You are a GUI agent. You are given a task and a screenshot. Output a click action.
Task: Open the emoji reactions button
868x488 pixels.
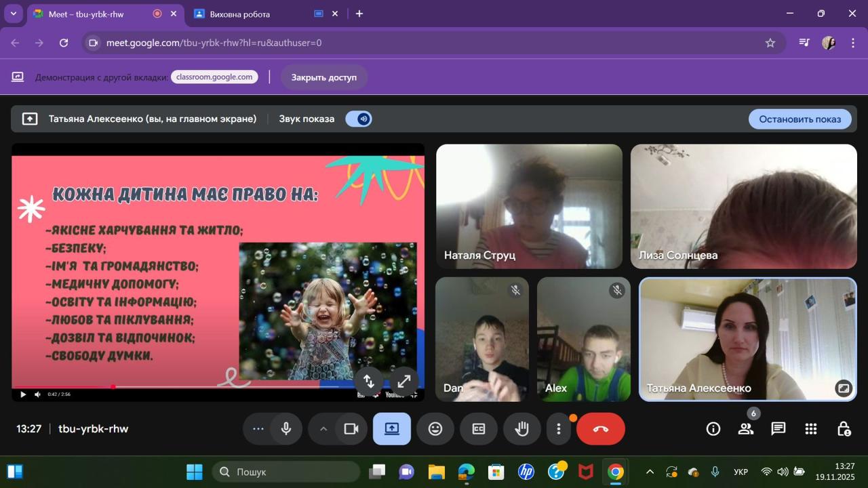pyautogui.click(x=435, y=428)
